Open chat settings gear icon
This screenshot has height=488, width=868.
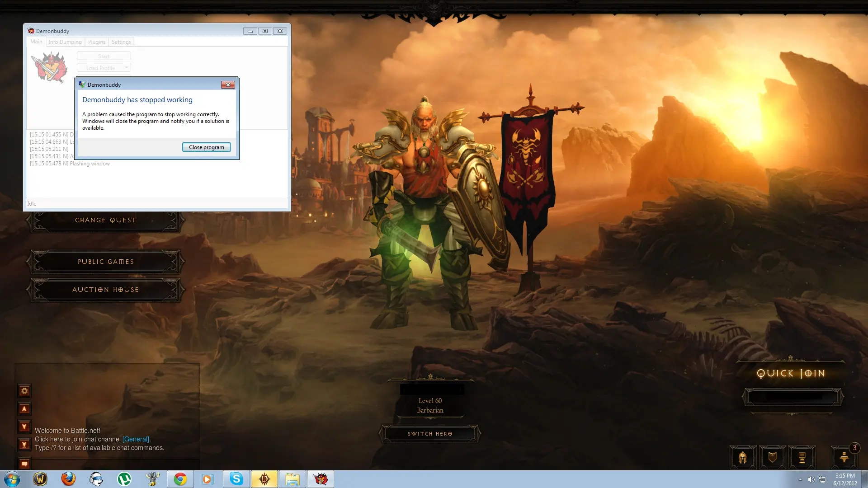tap(24, 391)
